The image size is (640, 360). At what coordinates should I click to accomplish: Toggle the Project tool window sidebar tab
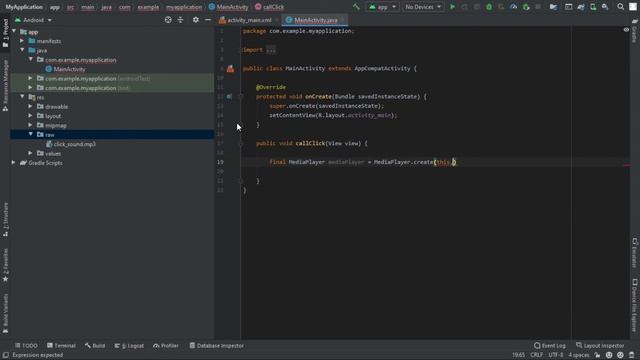pyautogui.click(x=5, y=33)
